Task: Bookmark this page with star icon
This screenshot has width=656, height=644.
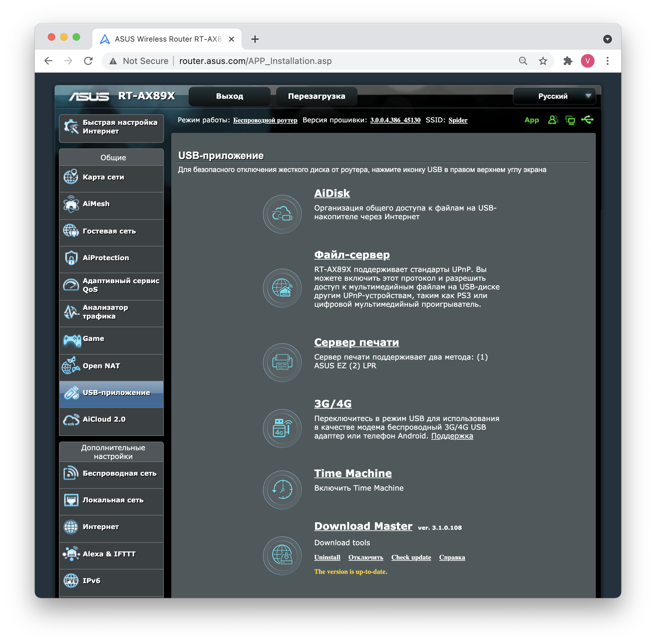Action: point(543,61)
